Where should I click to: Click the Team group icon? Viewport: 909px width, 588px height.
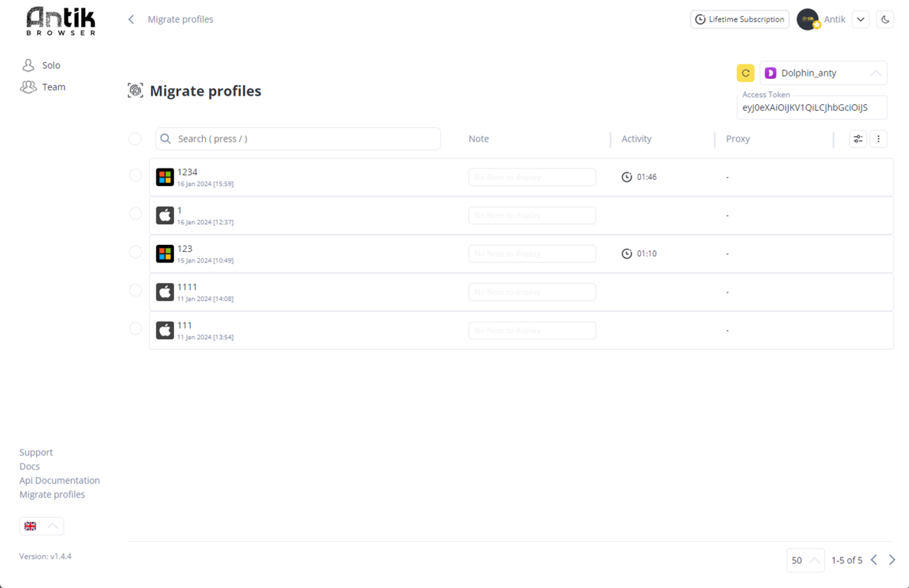[28, 87]
